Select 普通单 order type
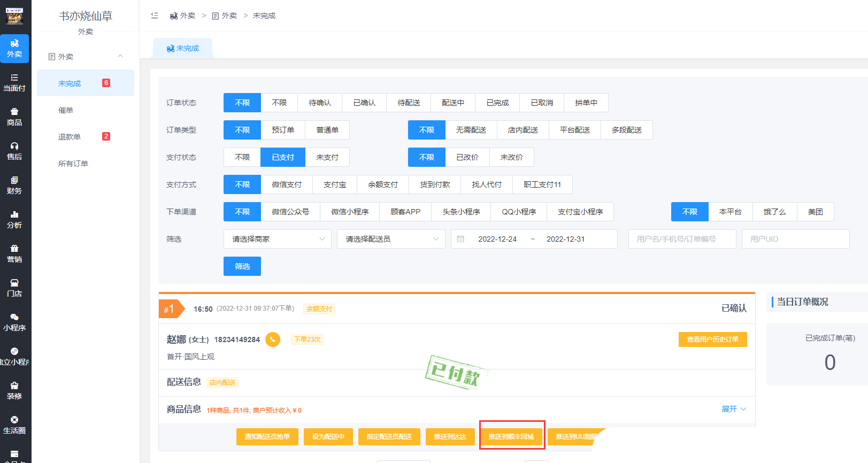 327,130
